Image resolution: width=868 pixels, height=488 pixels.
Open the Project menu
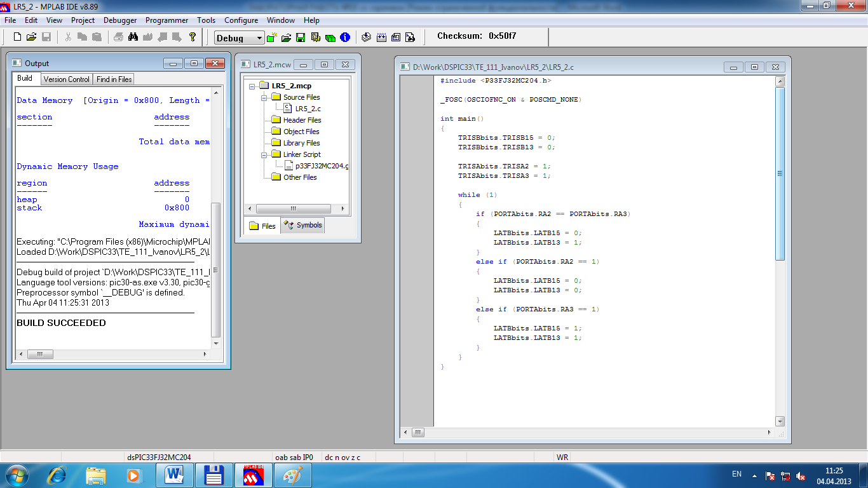83,20
